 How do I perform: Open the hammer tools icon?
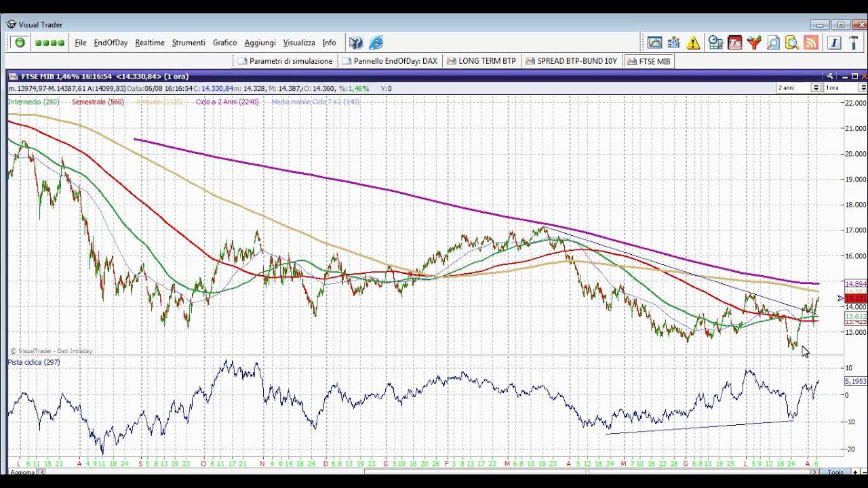tap(854, 43)
